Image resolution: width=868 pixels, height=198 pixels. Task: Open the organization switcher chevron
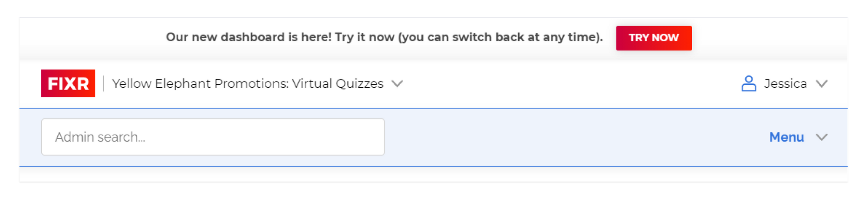click(x=397, y=83)
